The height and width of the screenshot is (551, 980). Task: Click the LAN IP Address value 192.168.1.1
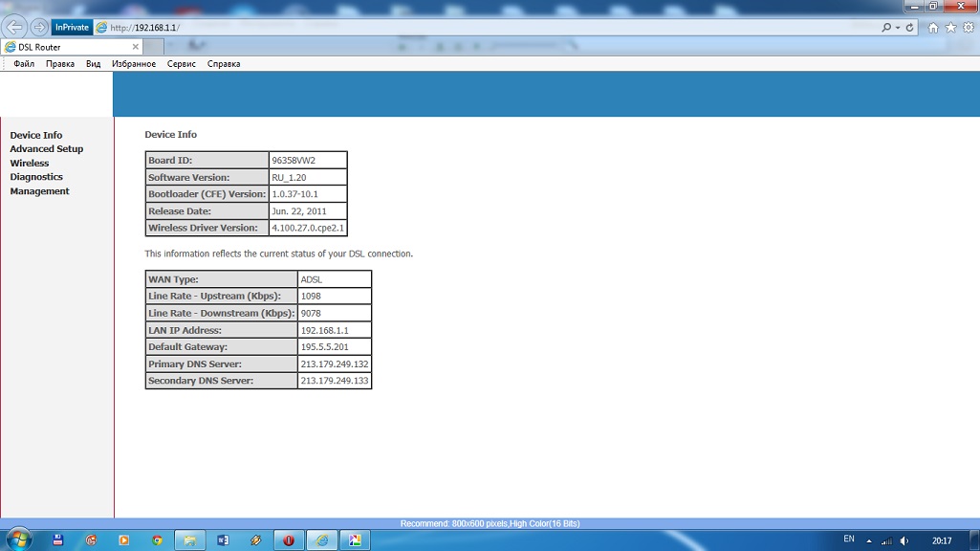click(x=324, y=330)
